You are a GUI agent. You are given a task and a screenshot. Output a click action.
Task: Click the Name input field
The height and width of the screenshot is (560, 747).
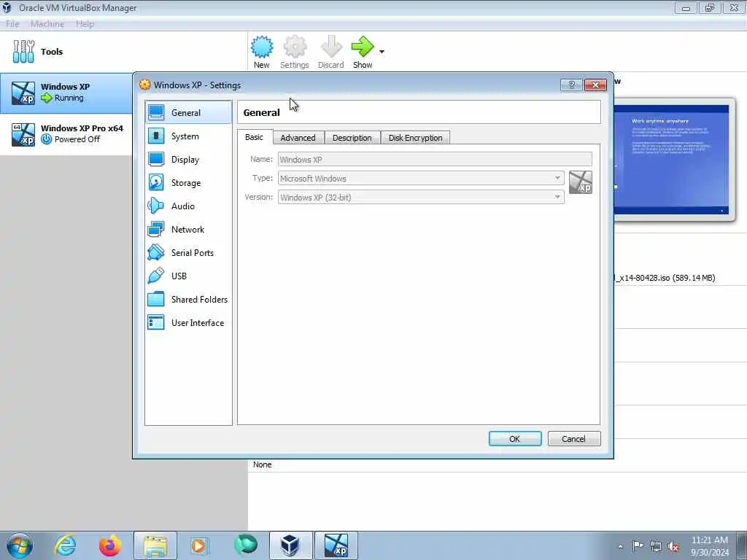435,160
